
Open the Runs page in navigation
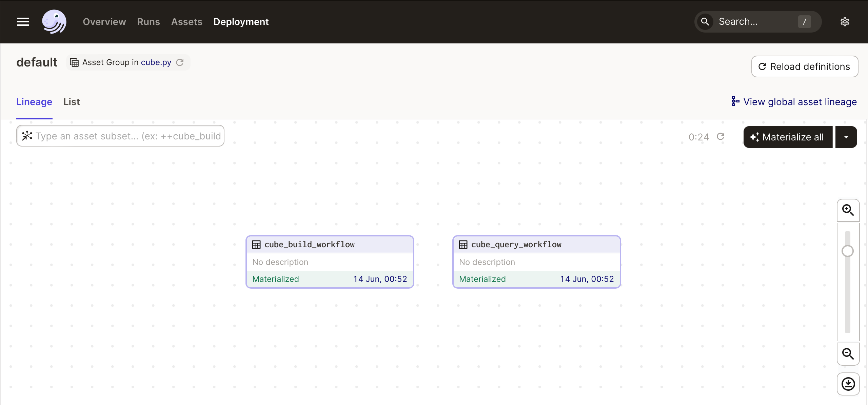149,22
